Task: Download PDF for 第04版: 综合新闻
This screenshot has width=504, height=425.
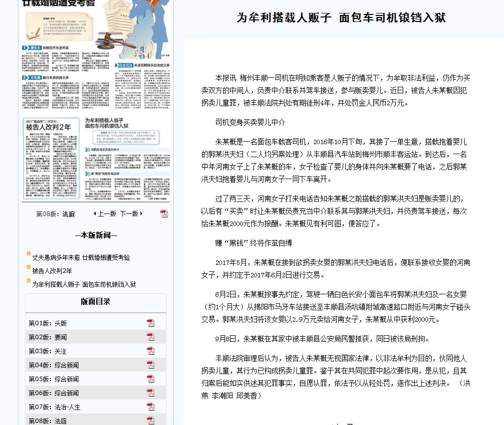Action: tap(150, 365)
